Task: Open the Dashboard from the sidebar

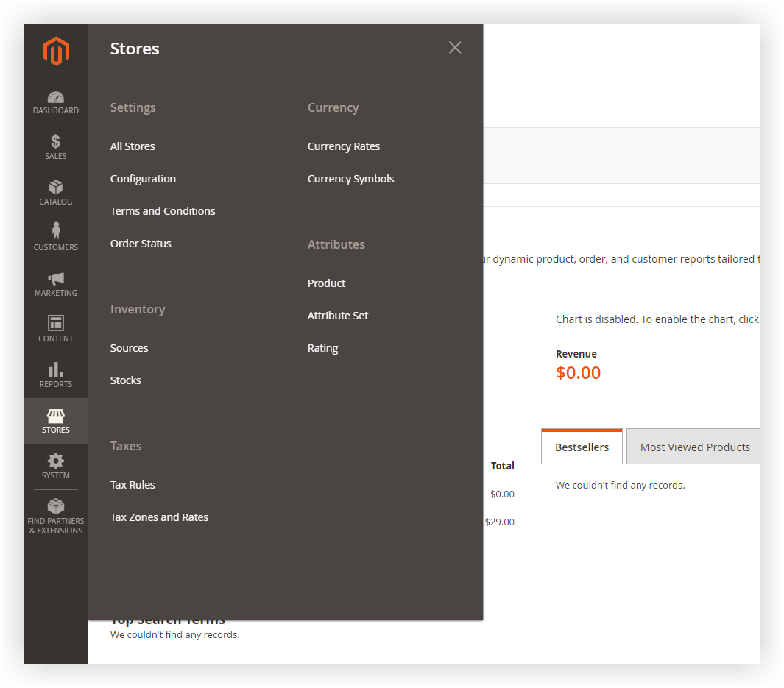Action: tap(55, 102)
